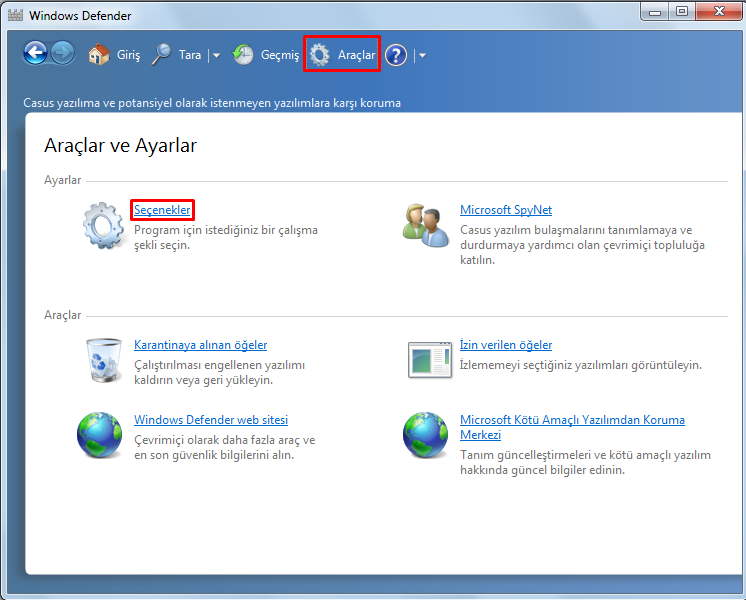The image size is (746, 600).
Task: Click the 'Windows Defender' window title text
Action: point(80,16)
